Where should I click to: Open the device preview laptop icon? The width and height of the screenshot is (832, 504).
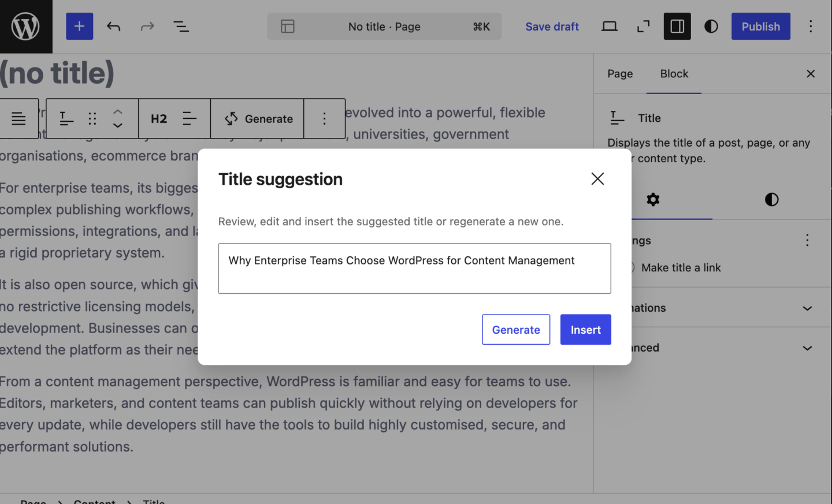click(610, 27)
